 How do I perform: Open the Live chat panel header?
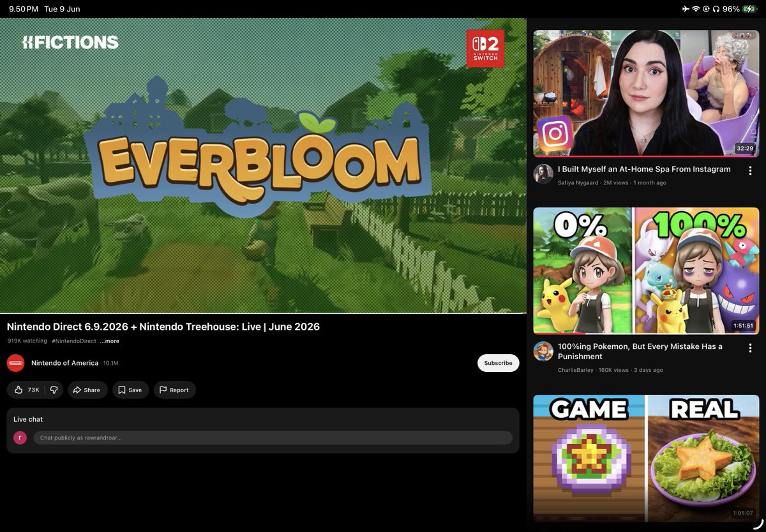tap(28, 419)
